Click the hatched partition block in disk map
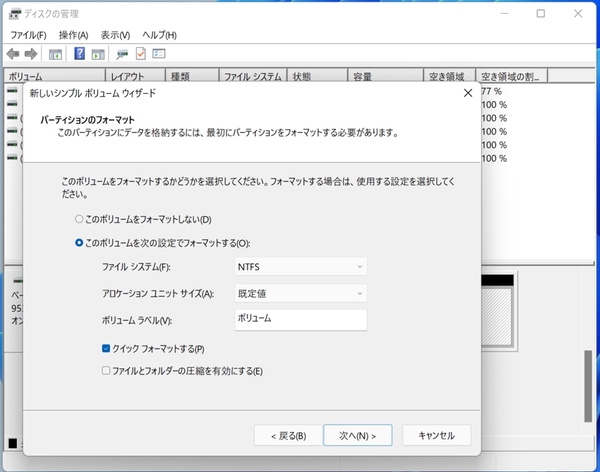The image size is (600, 472). point(497,317)
